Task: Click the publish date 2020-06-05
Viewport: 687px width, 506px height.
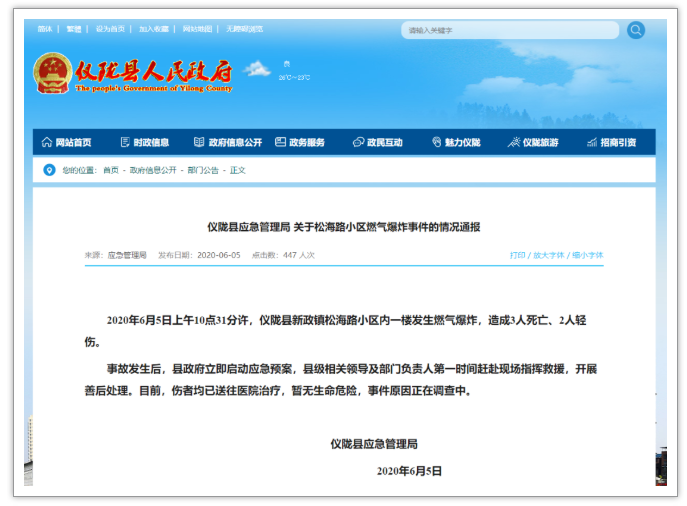Action: pyautogui.click(x=219, y=255)
